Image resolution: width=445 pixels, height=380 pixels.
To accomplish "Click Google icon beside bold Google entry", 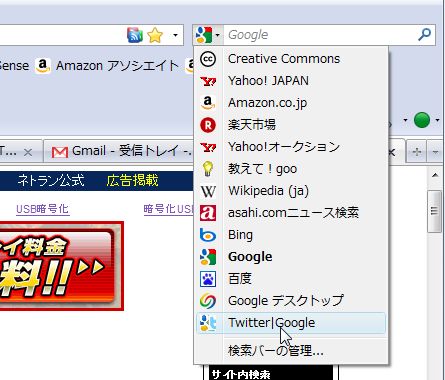I will (208, 257).
